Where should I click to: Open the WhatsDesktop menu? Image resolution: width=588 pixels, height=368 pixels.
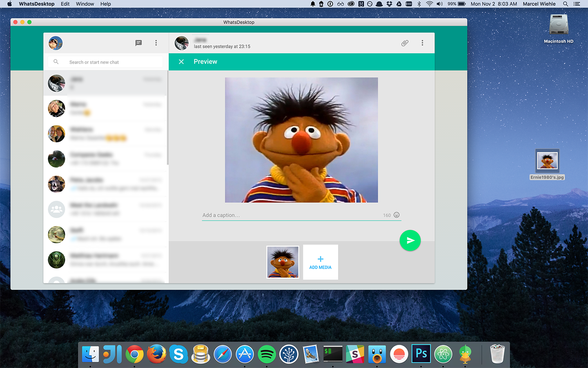37,4
